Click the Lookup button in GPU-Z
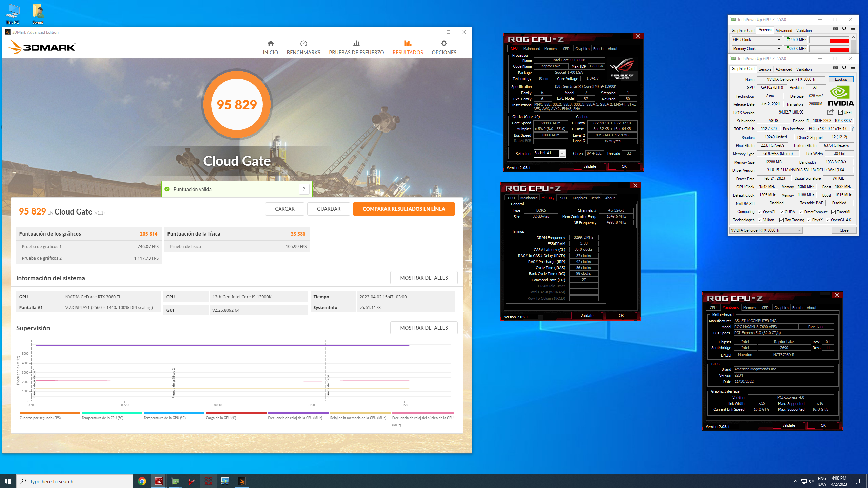 click(x=841, y=79)
